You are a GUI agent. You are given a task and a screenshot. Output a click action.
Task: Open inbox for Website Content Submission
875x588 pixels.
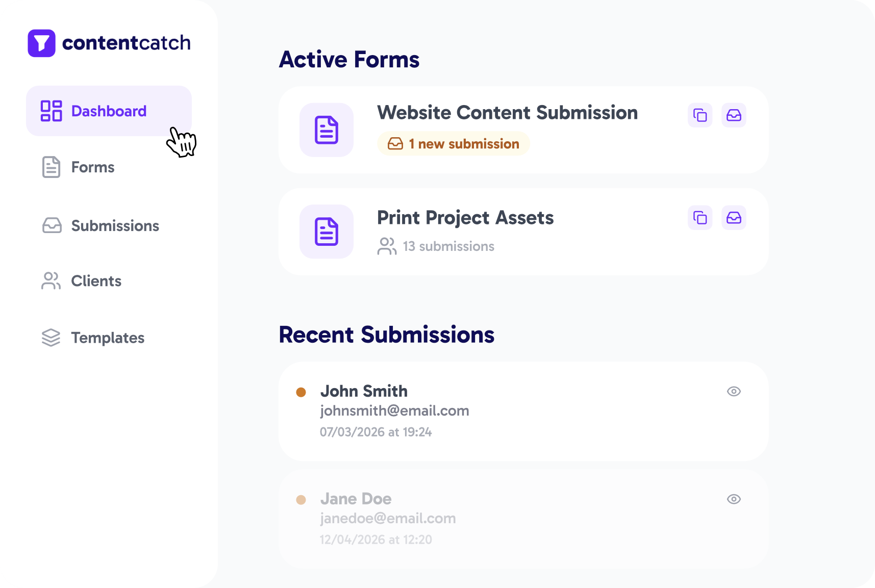pyautogui.click(x=734, y=115)
